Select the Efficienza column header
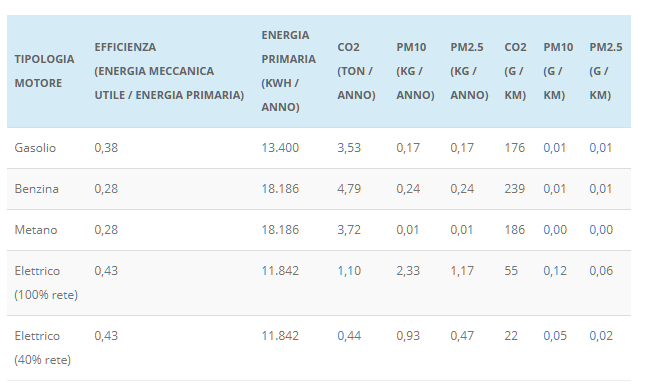Screen dimensions: 651x388 point(169,71)
